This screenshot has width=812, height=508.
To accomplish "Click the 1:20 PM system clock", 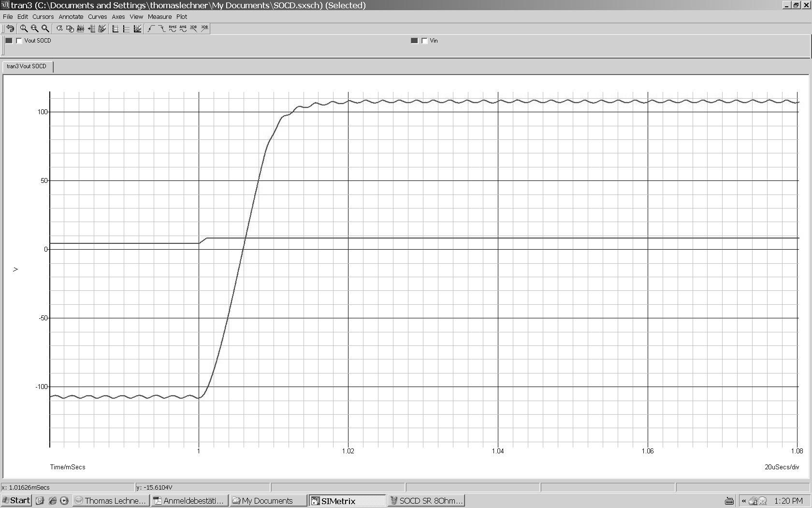I will [x=788, y=501].
